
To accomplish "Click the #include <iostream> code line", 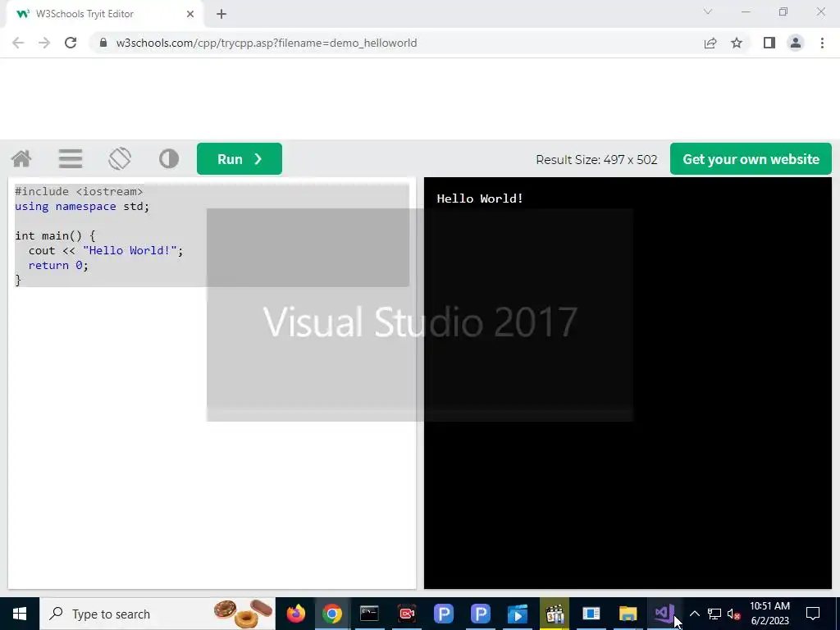I will (79, 192).
